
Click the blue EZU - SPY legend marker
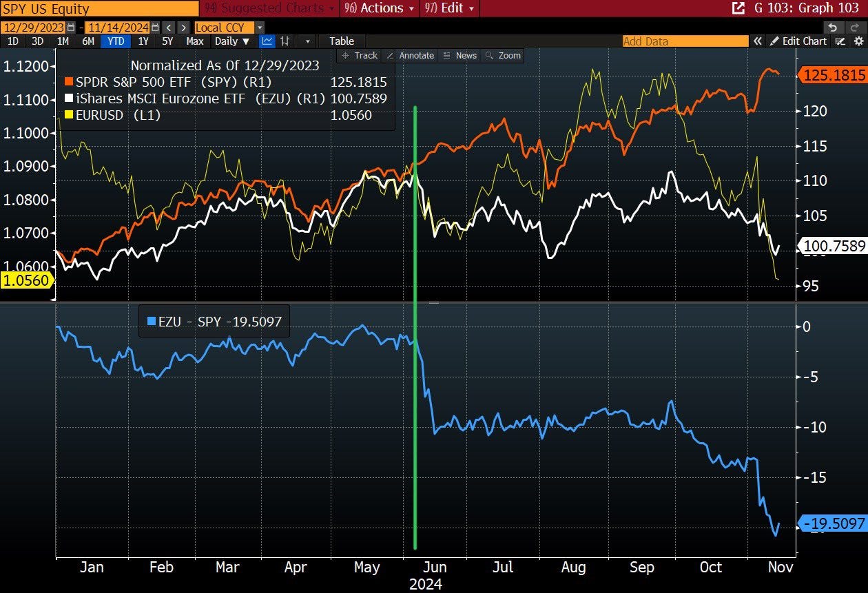(x=152, y=321)
